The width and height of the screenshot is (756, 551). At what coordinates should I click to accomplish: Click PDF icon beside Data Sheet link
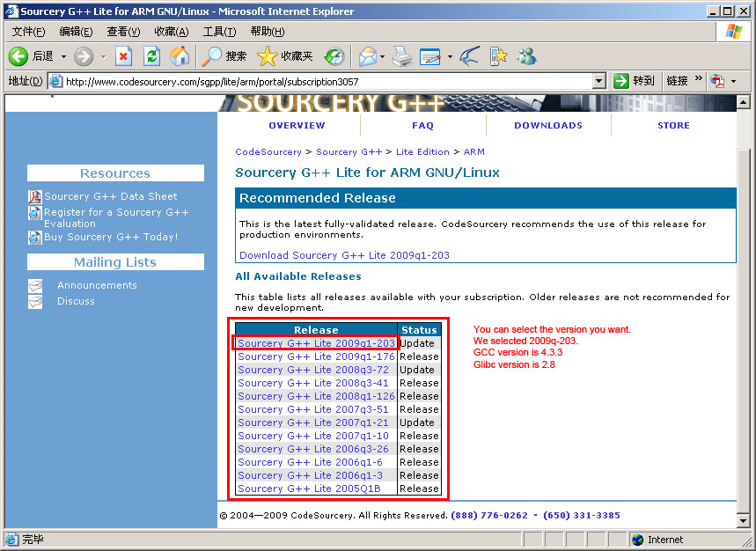click(x=34, y=196)
